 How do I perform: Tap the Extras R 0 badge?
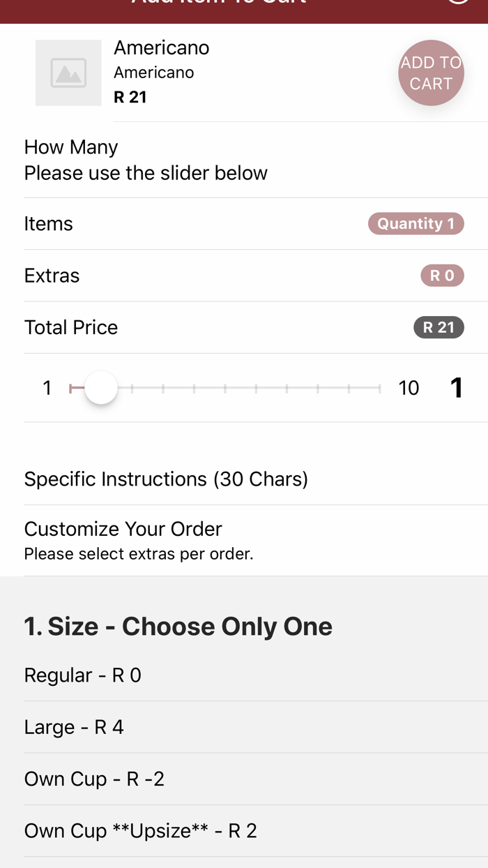(442, 276)
